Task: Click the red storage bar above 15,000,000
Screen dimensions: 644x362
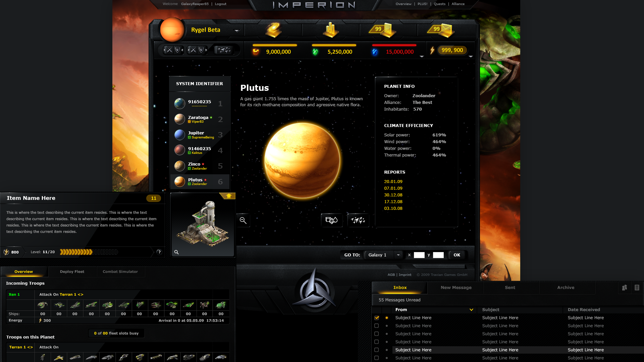Action: 394,45
